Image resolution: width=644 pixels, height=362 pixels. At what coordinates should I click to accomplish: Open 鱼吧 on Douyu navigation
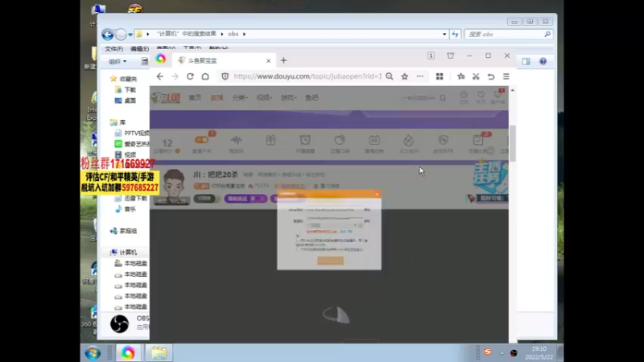[x=312, y=97]
